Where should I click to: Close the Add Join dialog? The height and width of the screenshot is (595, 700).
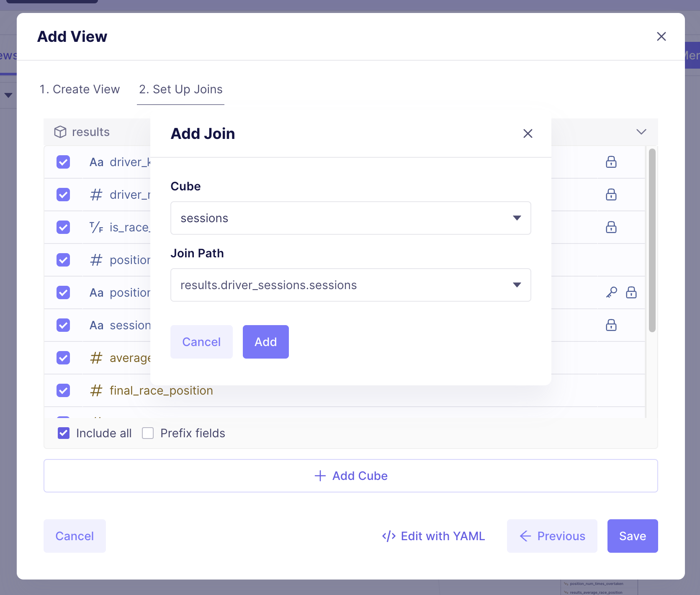point(528,133)
